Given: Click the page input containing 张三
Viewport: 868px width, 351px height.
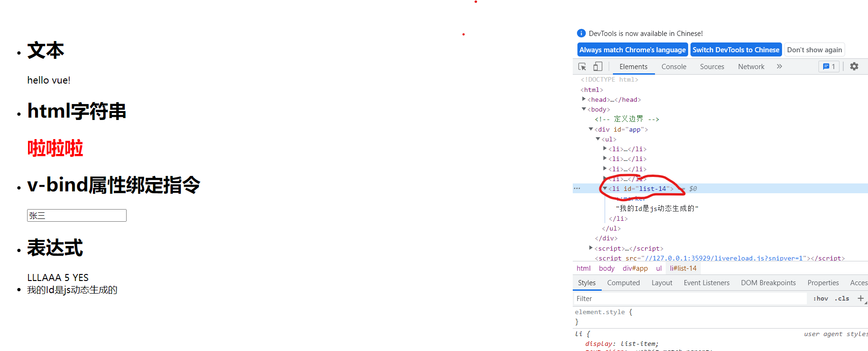Looking at the screenshot, I should pos(77,215).
